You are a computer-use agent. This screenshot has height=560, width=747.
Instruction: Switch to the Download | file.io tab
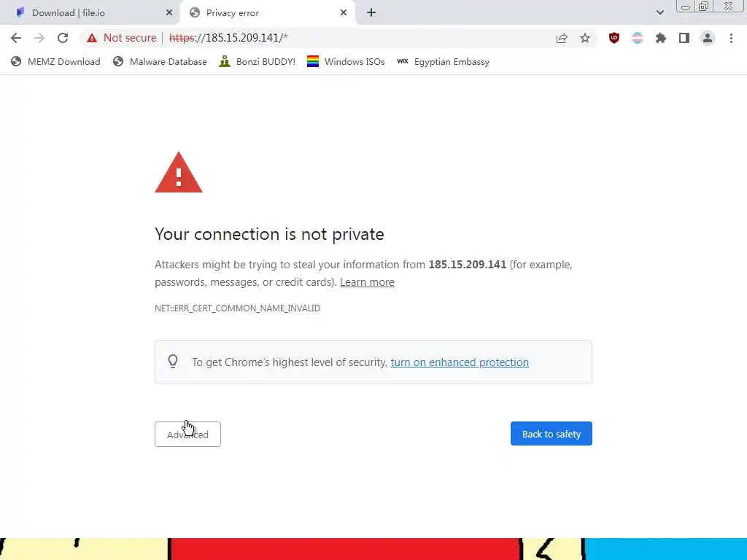(90, 13)
